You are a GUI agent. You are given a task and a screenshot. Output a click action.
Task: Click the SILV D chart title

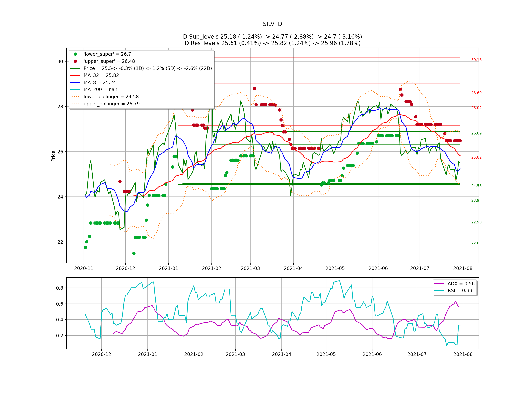point(272,24)
